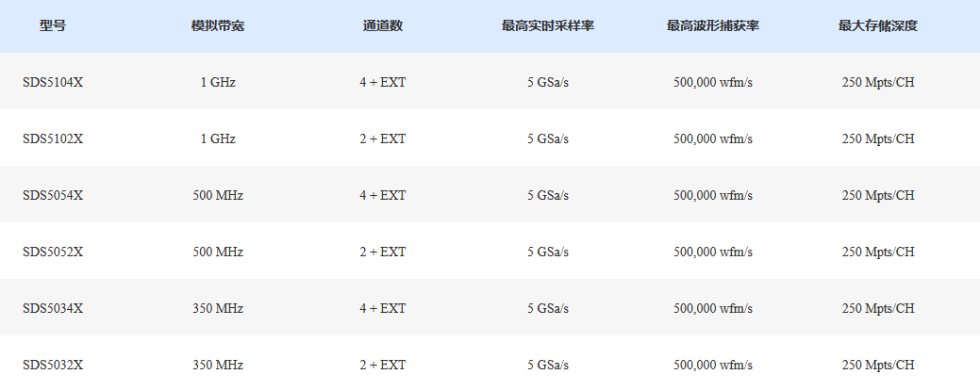Click the 最高波形捕获率 column header

pyautogui.click(x=712, y=26)
